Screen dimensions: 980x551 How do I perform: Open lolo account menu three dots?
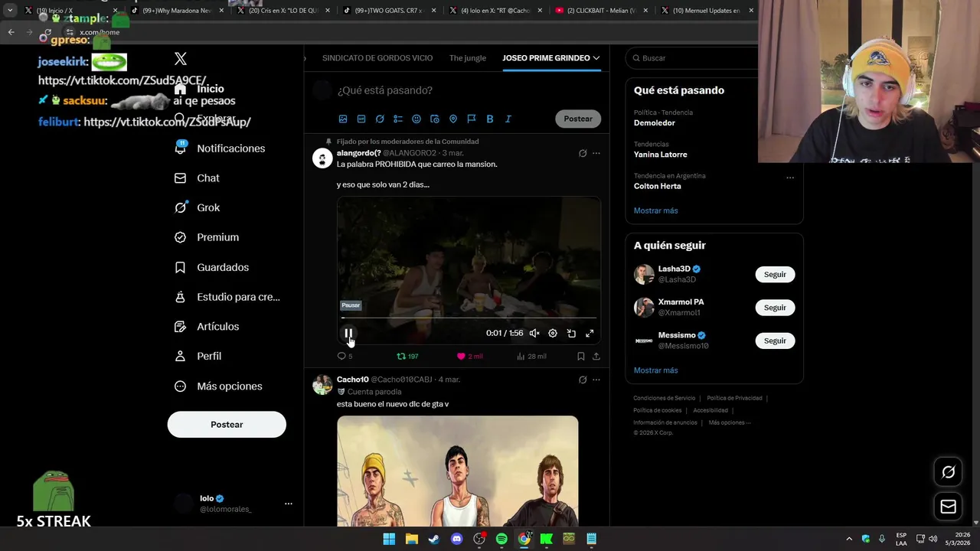tap(289, 504)
